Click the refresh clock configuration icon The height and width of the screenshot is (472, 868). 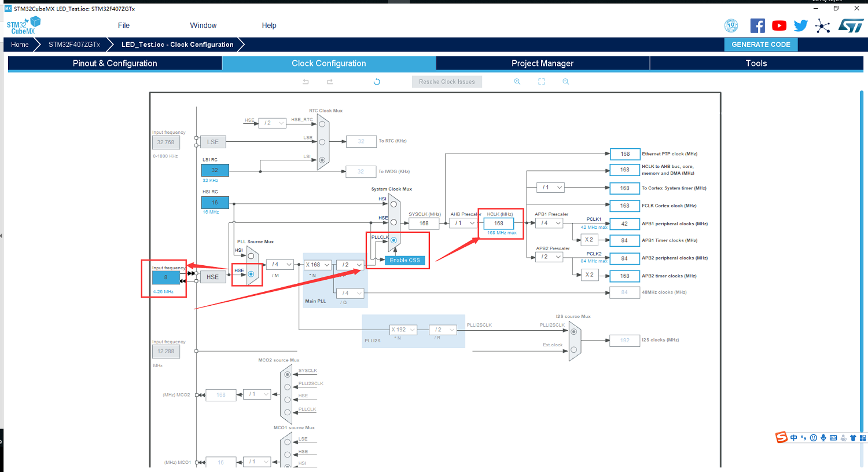tap(377, 82)
